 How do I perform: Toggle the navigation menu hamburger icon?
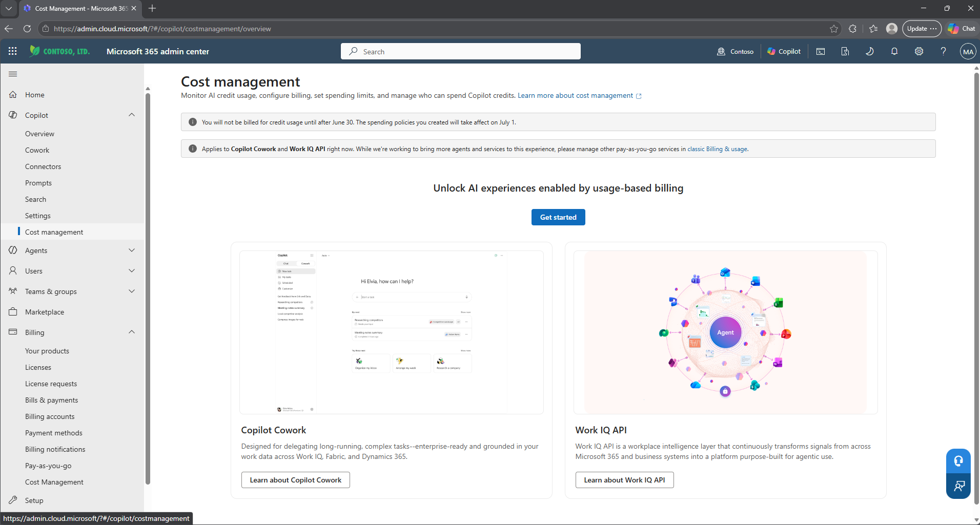pos(13,74)
